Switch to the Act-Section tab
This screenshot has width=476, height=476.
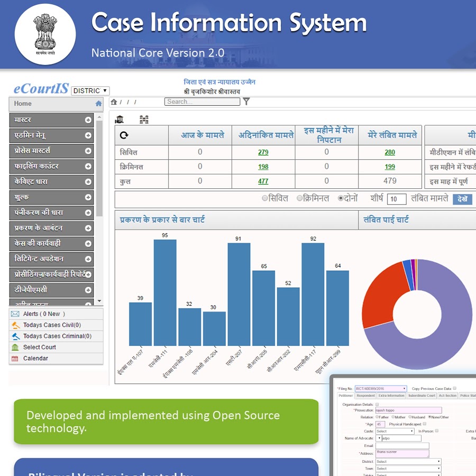[447, 396]
